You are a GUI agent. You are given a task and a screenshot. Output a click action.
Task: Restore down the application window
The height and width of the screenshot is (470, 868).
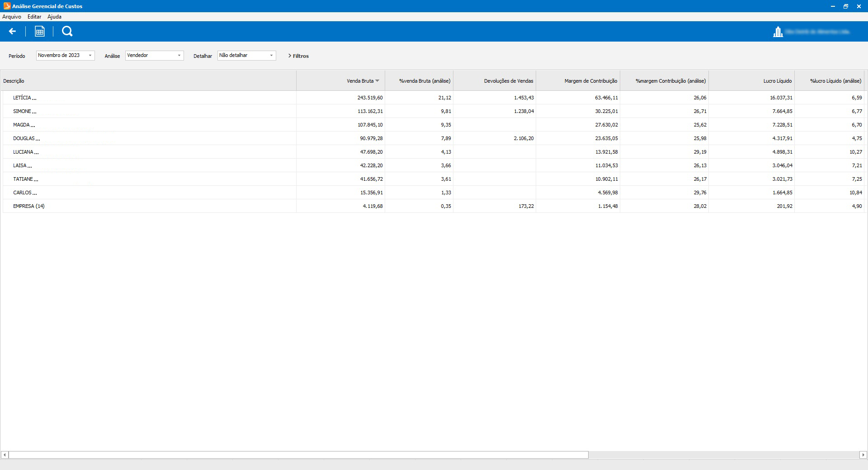pyautogui.click(x=845, y=6)
